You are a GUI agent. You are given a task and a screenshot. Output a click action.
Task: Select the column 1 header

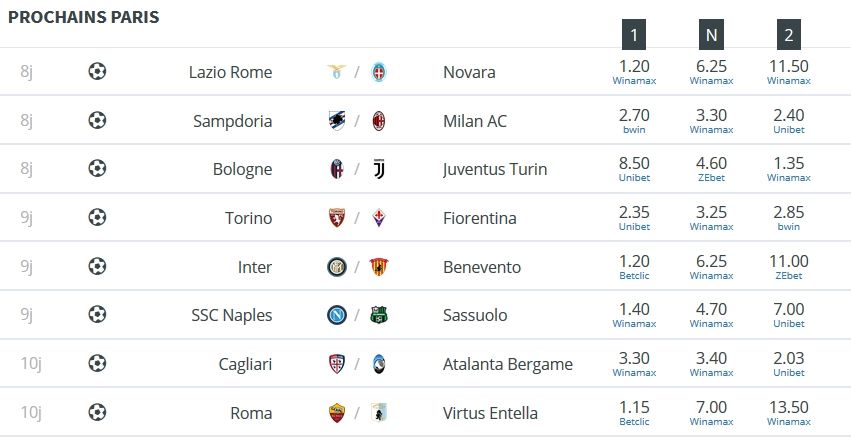point(634,35)
